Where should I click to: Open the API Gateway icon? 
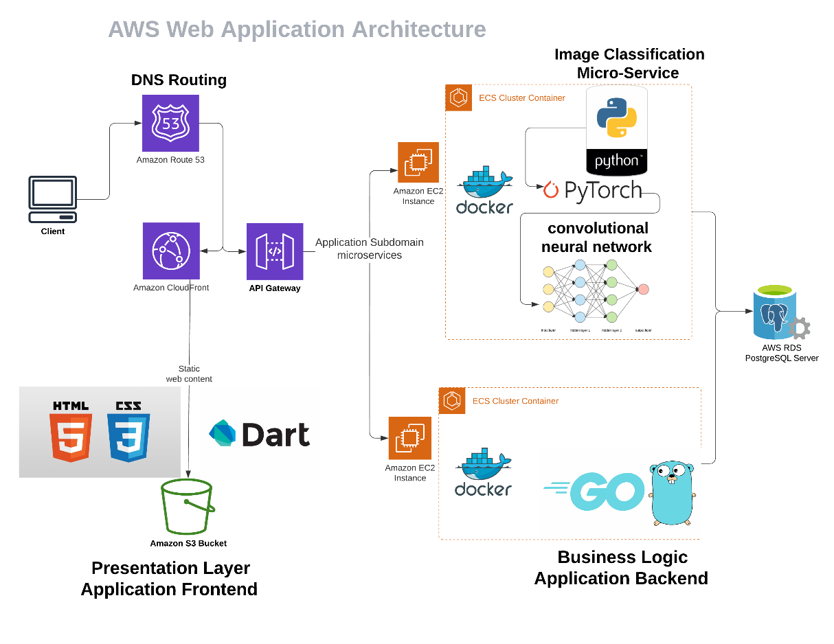point(274,250)
